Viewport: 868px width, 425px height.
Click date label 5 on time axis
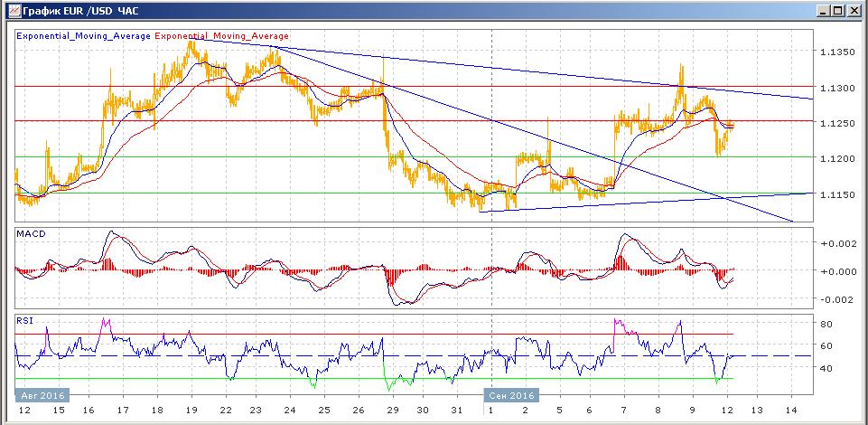pyautogui.click(x=560, y=411)
